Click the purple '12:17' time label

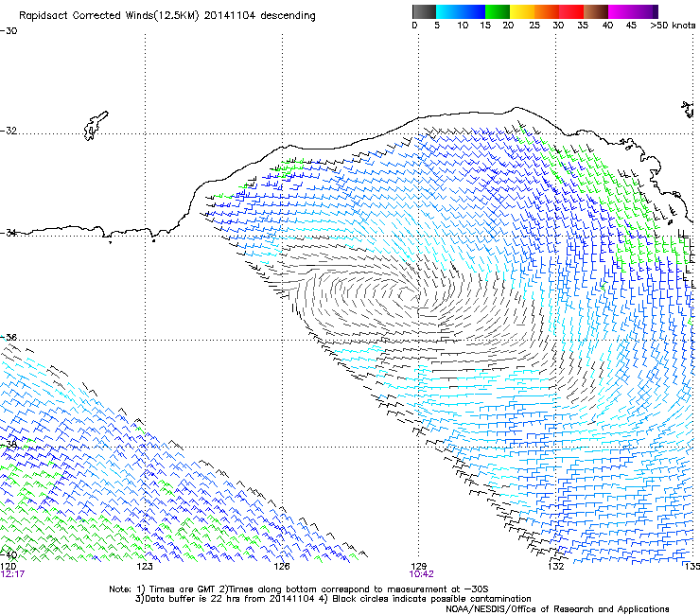click(12, 574)
